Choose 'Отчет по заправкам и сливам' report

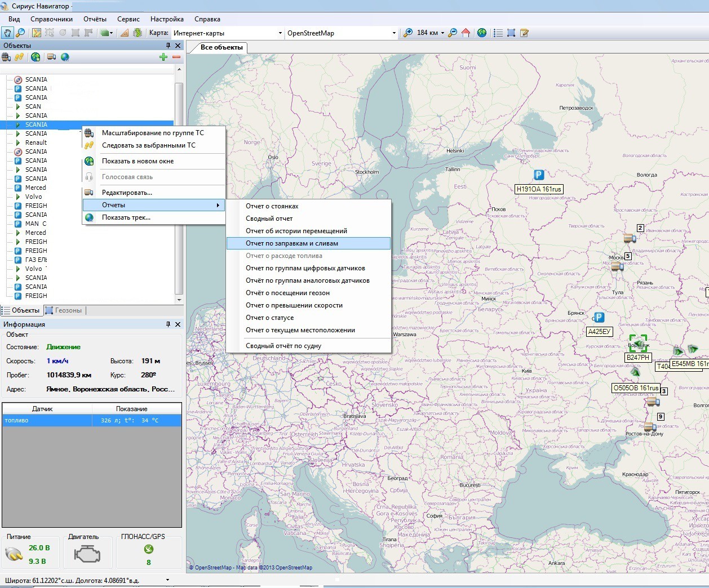pyautogui.click(x=292, y=243)
